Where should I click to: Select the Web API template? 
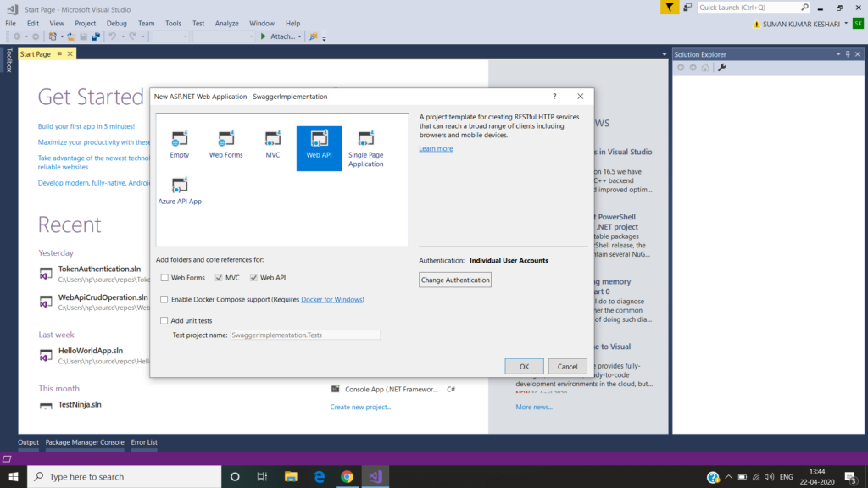319,148
